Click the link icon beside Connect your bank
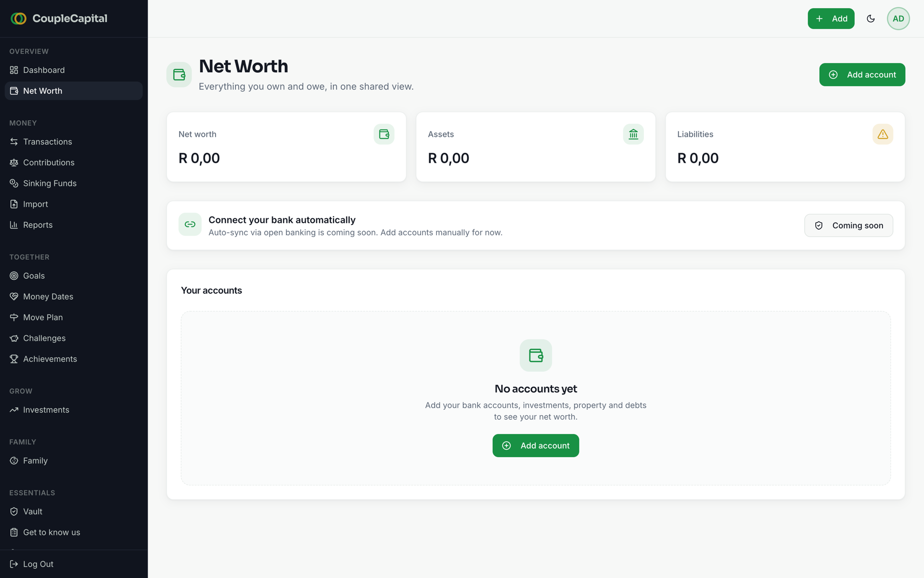The height and width of the screenshot is (578, 924). point(190,224)
